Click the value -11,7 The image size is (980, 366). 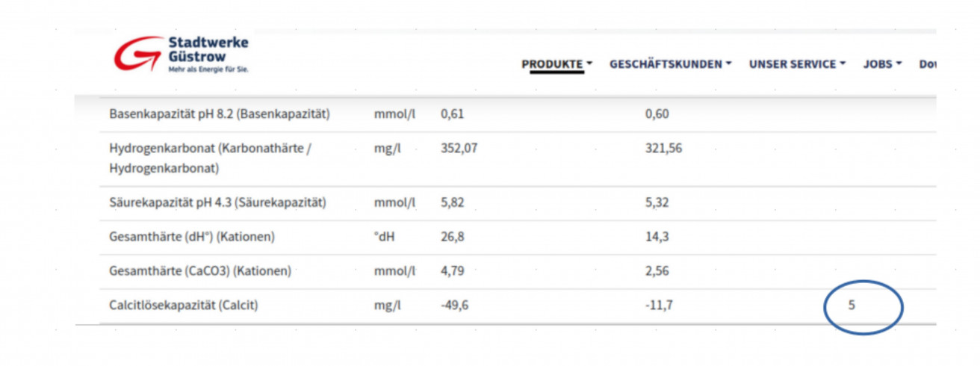659,305
